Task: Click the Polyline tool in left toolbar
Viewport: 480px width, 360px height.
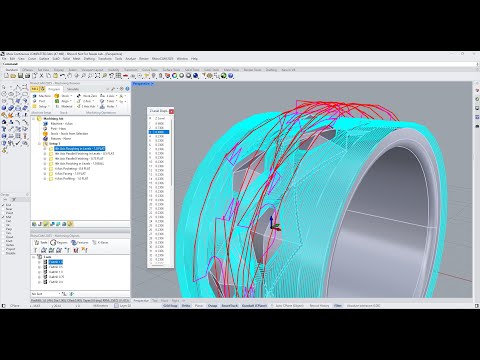Action: (x=18, y=87)
